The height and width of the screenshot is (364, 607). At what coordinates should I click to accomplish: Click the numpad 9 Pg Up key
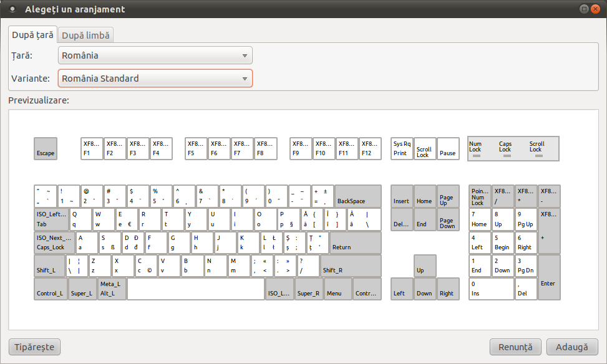click(x=526, y=219)
